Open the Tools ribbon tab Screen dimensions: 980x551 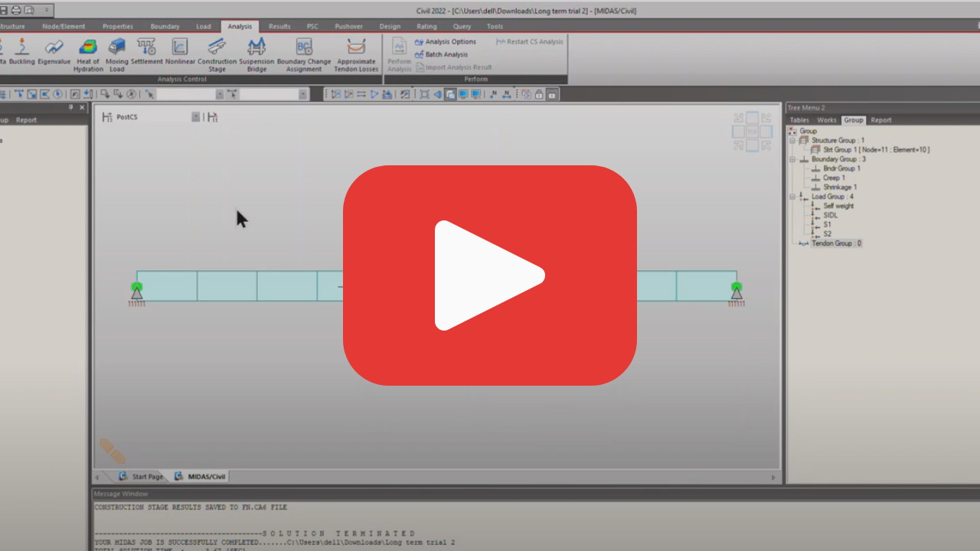click(x=495, y=26)
